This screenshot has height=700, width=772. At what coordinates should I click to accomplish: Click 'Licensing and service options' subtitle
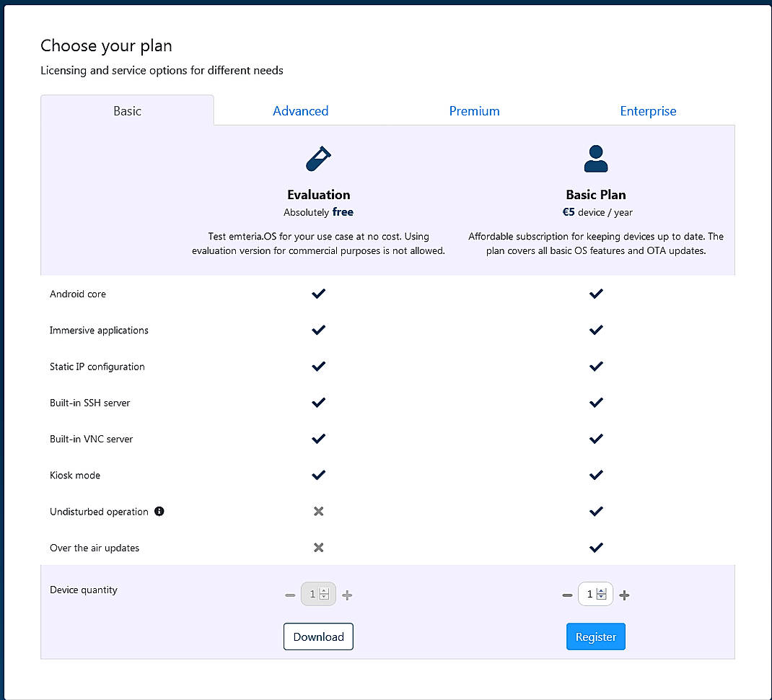click(x=162, y=71)
